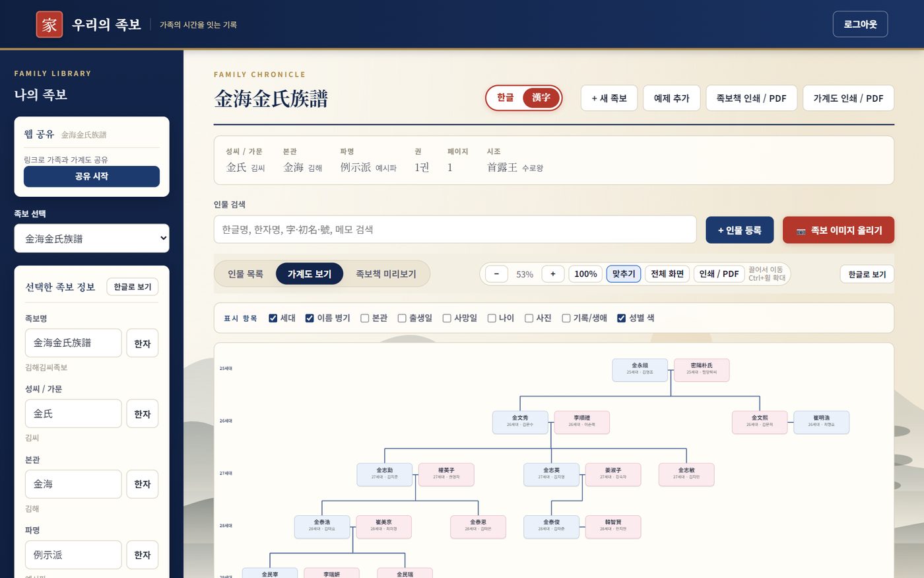Select the 金文秀 person node
924x578 pixels.
pos(520,422)
